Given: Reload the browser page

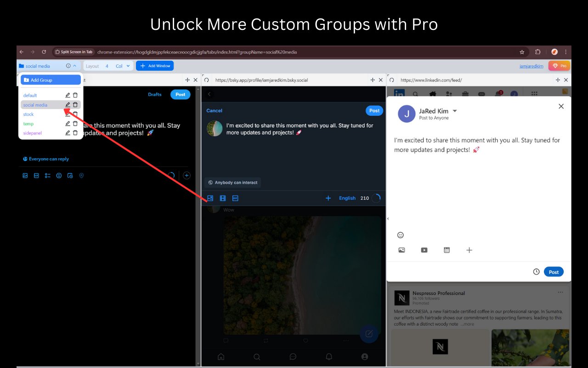Looking at the screenshot, I should coord(44,52).
